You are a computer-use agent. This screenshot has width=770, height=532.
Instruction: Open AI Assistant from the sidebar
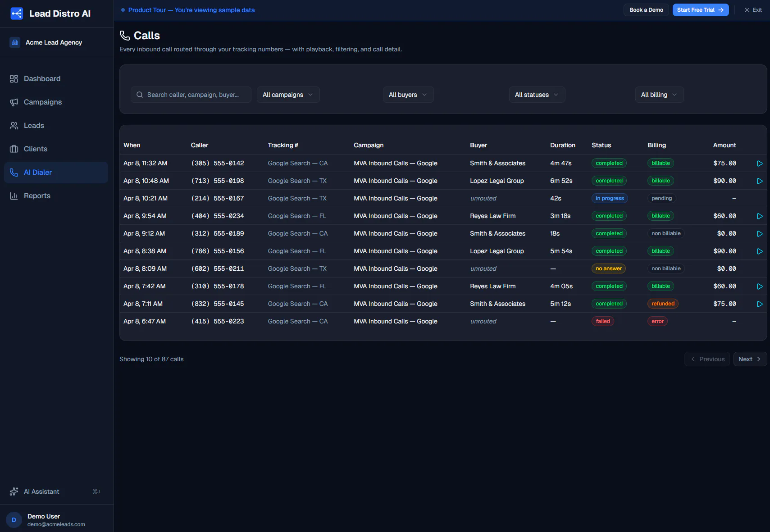tap(56, 491)
